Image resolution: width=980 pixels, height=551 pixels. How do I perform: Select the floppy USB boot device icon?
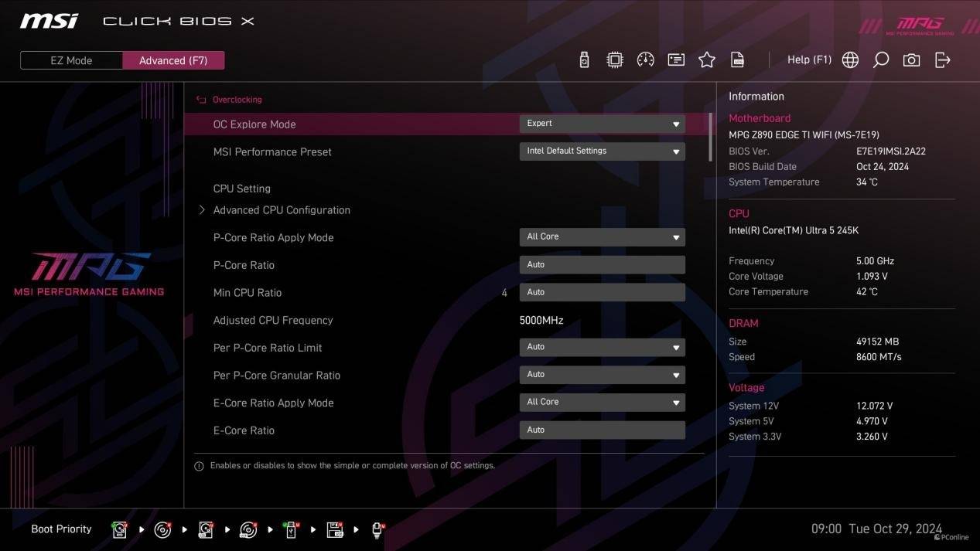(335, 530)
